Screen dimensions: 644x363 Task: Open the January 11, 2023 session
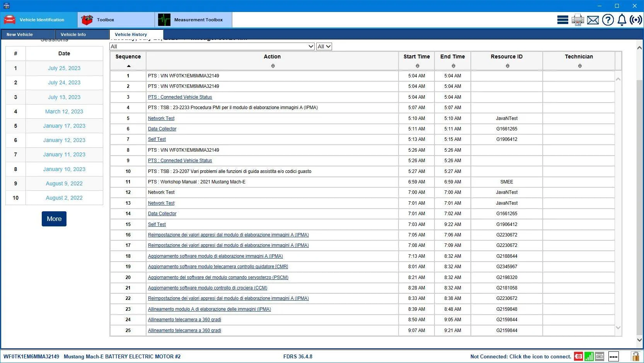pyautogui.click(x=64, y=154)
